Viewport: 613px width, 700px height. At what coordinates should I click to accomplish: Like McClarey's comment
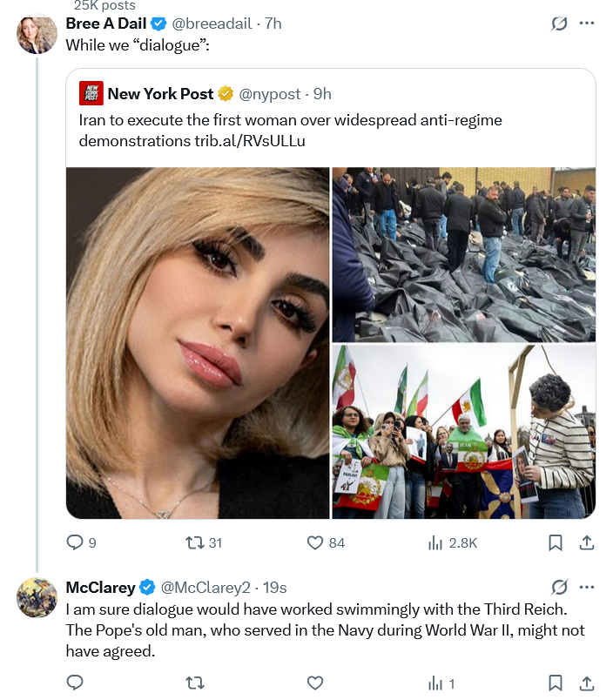point(316,683)
